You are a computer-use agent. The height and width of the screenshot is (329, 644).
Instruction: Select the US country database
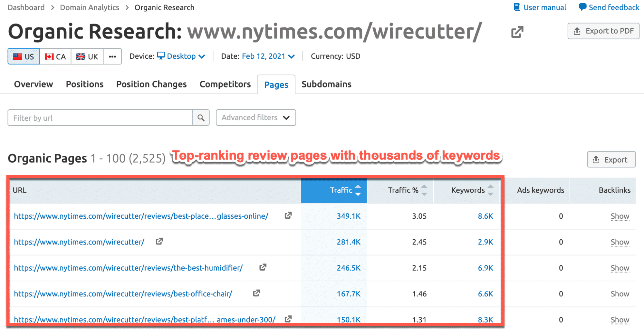(24, 56)
